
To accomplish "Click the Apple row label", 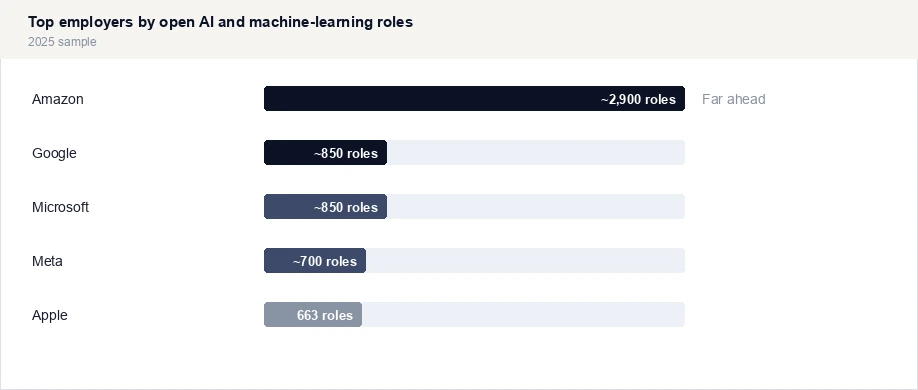I will (x=49, y=315).
